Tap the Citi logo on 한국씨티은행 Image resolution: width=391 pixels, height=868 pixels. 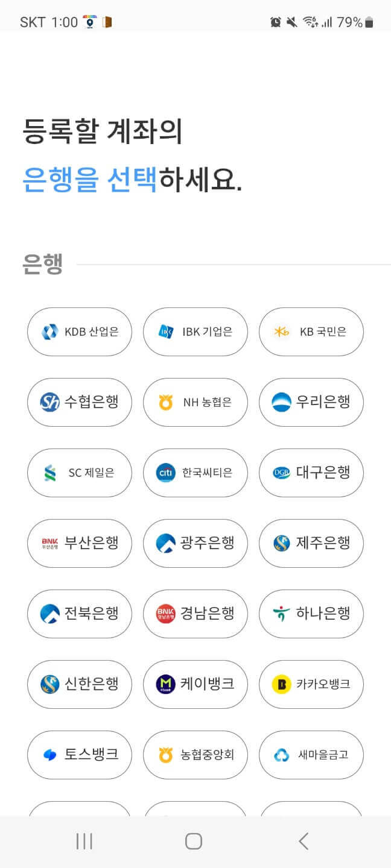click(x=164, y=473)
